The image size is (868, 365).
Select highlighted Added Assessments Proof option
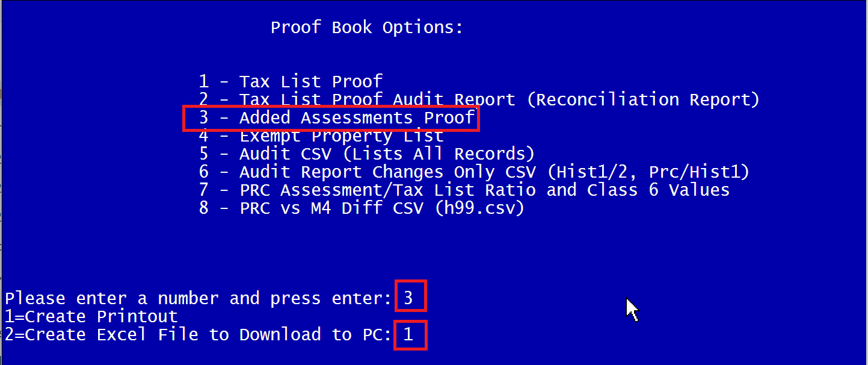click(x=331, y=117)
